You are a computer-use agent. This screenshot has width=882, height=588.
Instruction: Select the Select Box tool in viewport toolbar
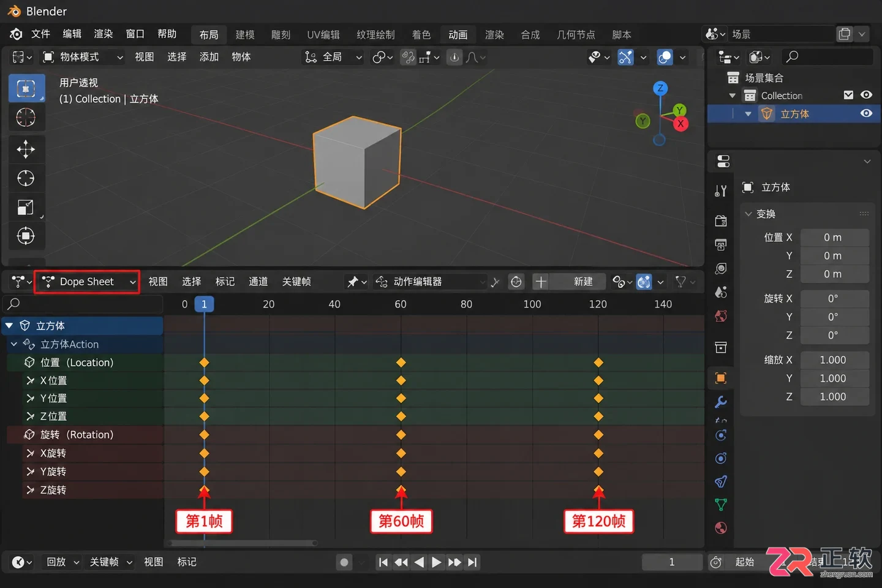point(26,89)
